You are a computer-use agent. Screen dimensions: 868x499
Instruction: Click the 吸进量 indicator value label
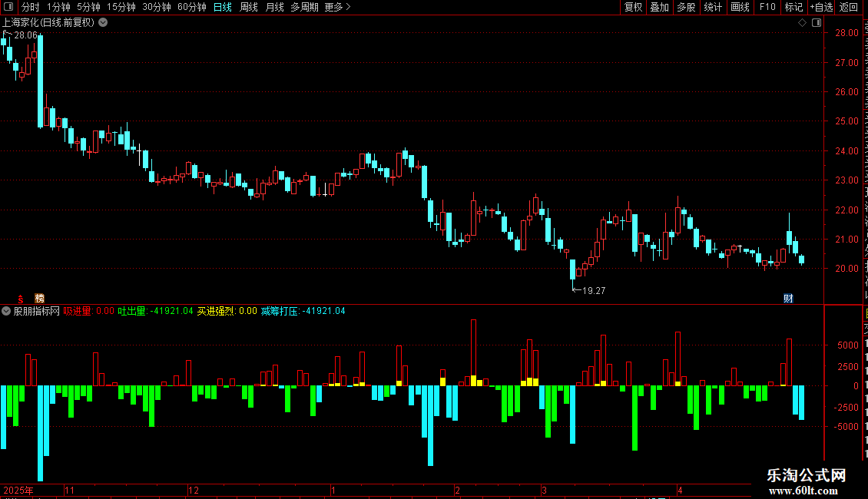pos(88,311)
